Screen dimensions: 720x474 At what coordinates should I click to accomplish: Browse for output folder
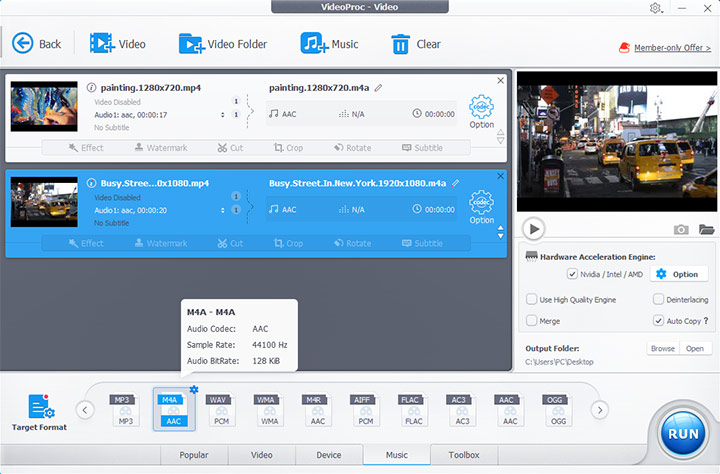tap(663, 349)
